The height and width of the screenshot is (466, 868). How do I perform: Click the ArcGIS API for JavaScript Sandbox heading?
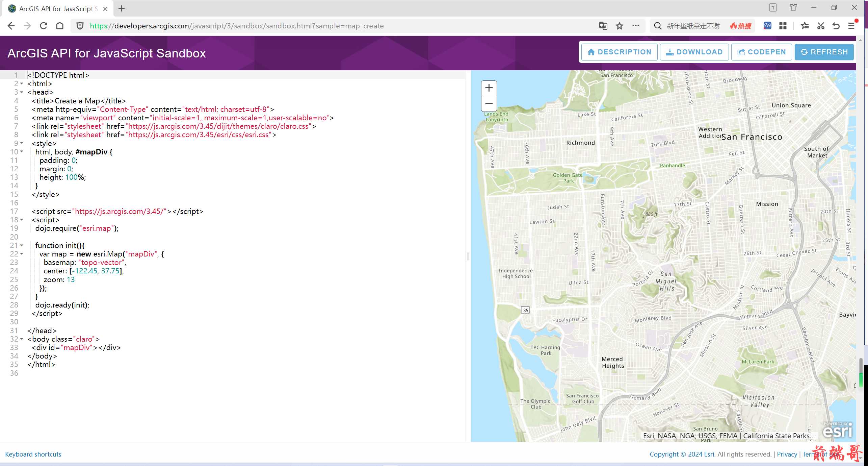107,53
